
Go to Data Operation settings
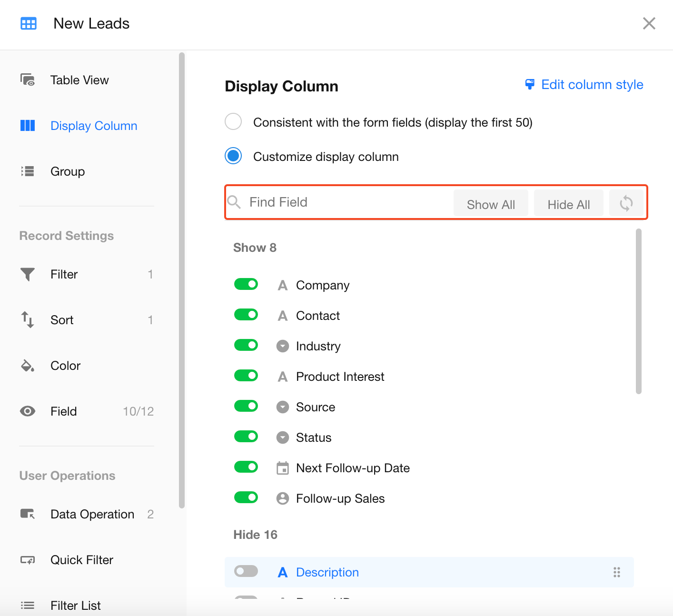[92, 514]
